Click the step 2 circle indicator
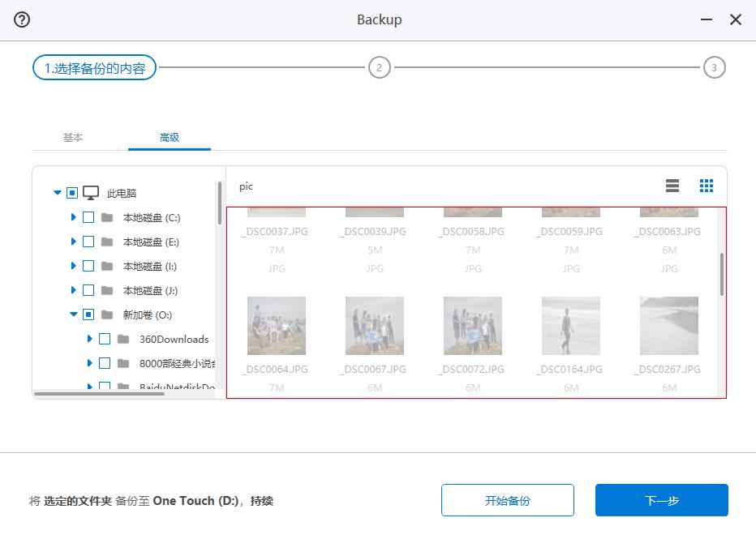 [380, 68]
